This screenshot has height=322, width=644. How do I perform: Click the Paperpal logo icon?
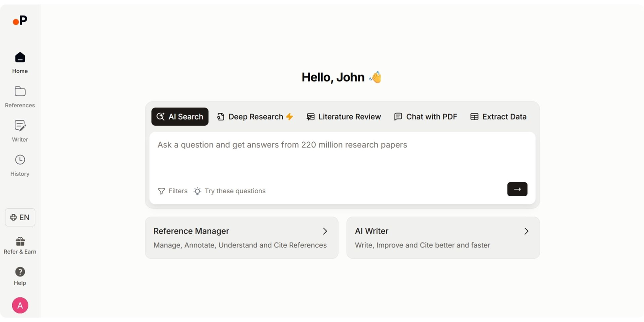coord(20,20)
